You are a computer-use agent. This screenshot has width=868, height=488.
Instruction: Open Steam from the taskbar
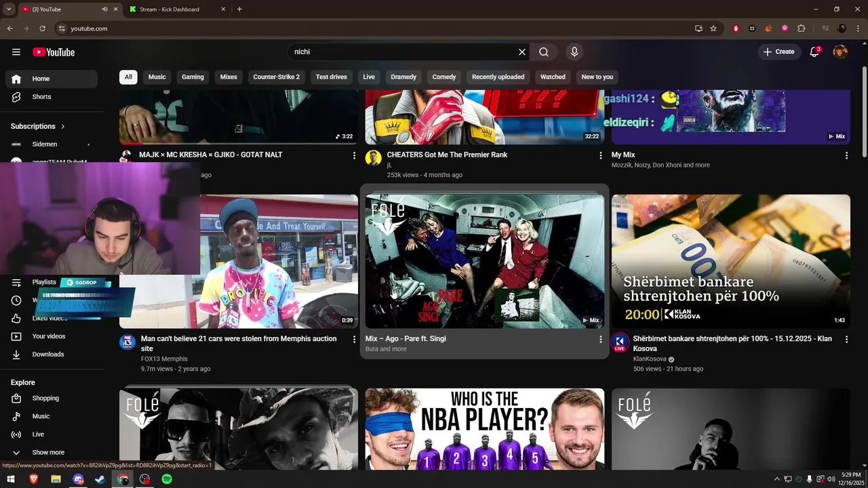pyautogui.click(x=100, y=479)
